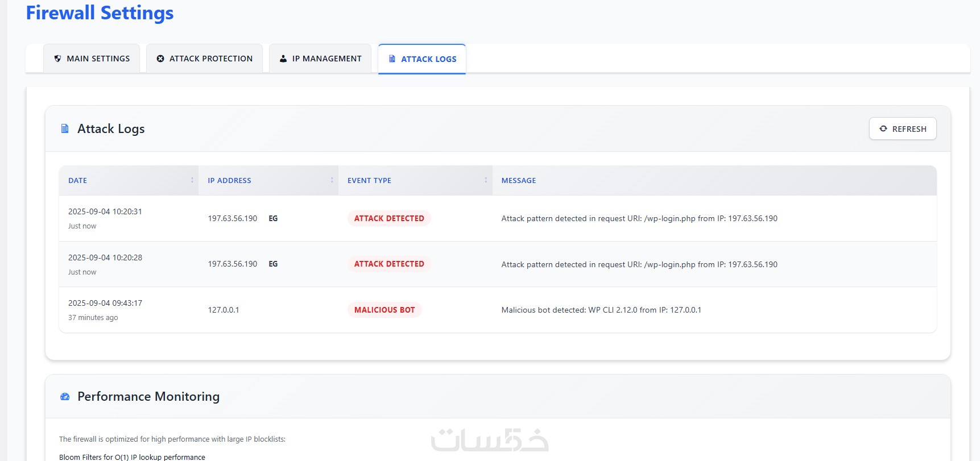The width and height of the screenshot is (980, 461).
Task: Click the document icon on Attack Logs tab
Action: (x=392, y=59)
